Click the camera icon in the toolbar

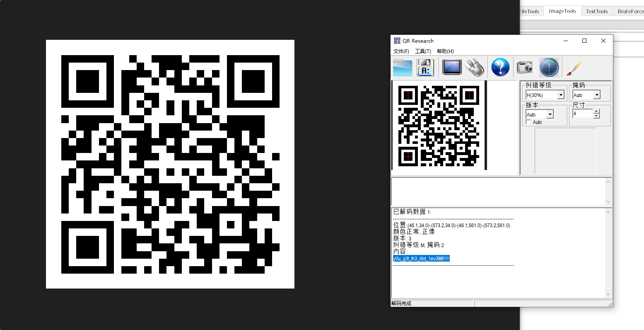525,67
